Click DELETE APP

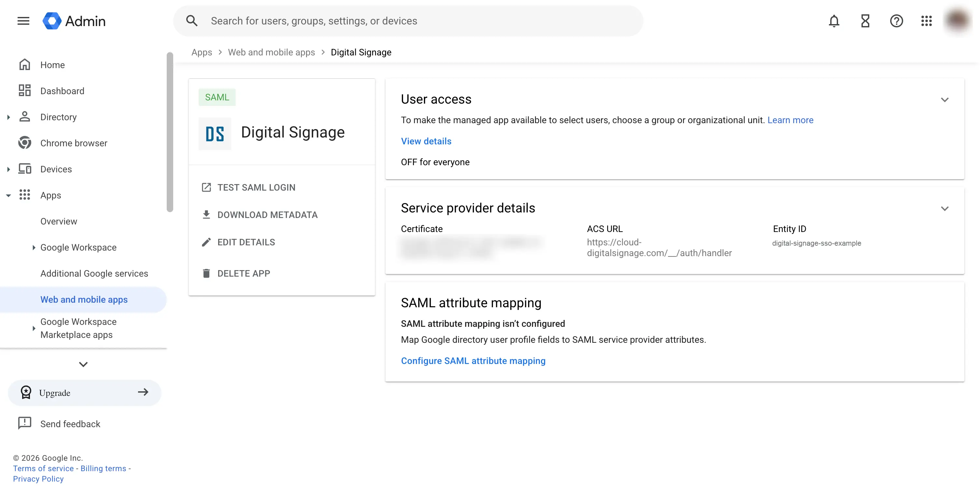pos(244,273)
